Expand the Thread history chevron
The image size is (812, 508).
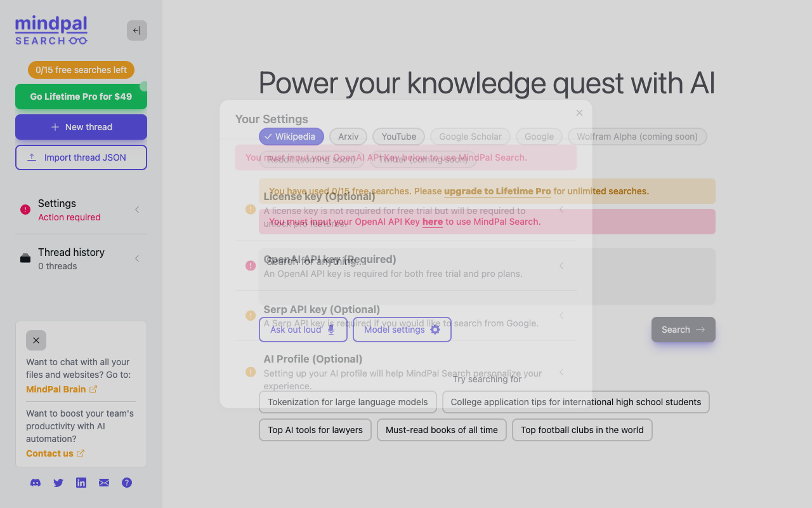point(137,258)
